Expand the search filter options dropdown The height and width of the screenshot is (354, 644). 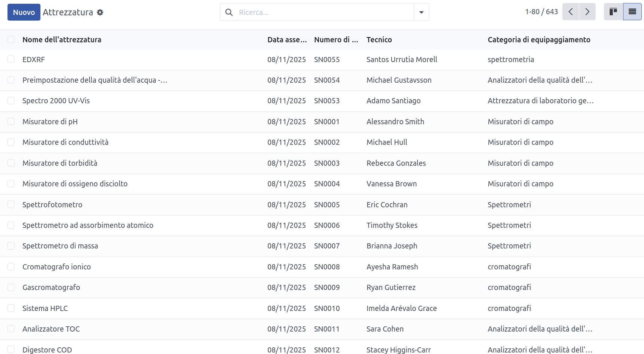click(421, 12)
